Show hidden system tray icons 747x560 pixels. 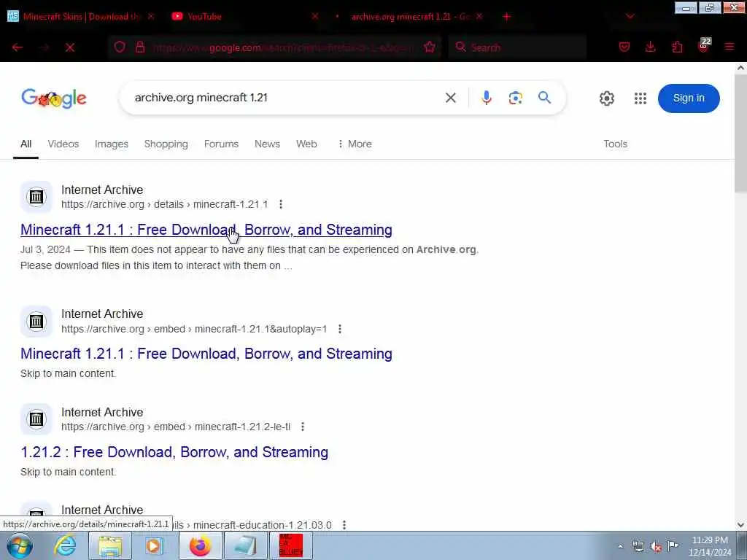(x=620, y=547)
